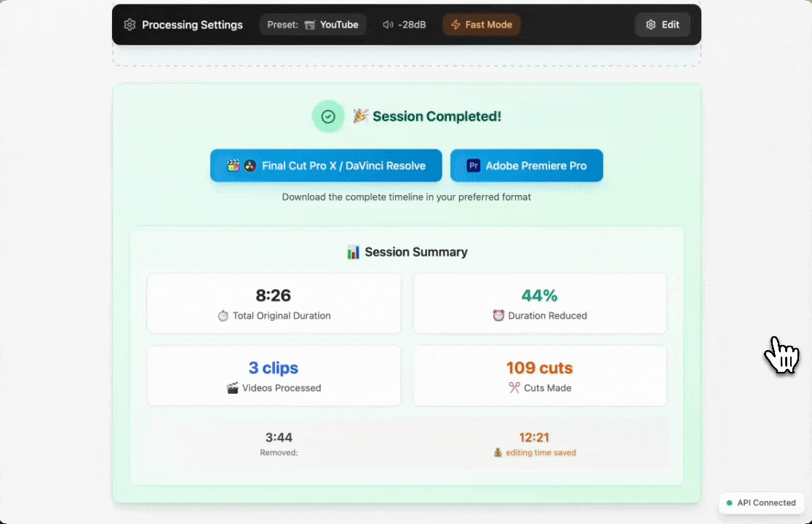812x524 pixels.
Task: Click the 109 cuts value
Action: coord(540,368)
